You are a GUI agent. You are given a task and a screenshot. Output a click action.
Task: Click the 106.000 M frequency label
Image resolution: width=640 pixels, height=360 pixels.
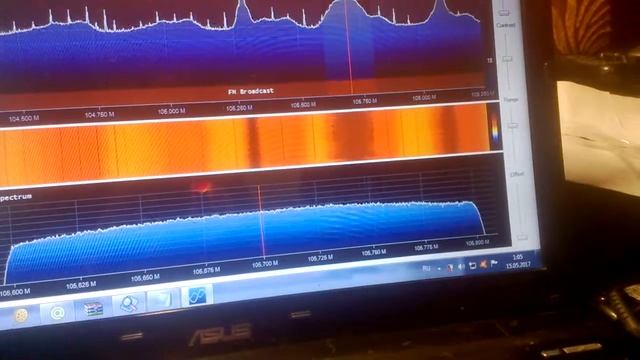(424, 98)
